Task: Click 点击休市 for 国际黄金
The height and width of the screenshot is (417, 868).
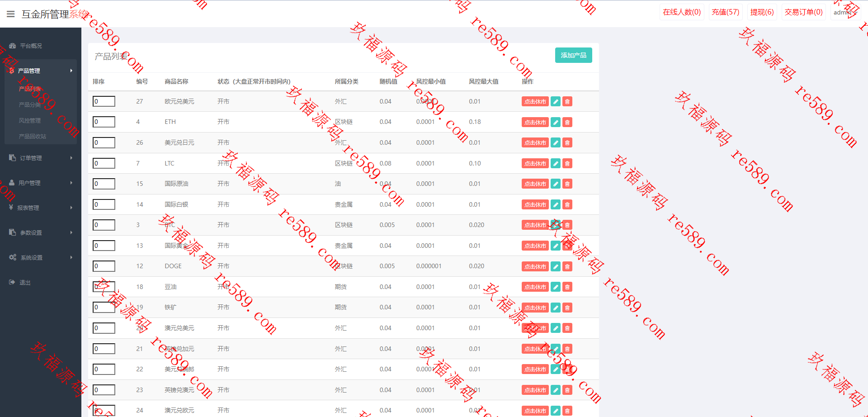Action: click(x=535, y=246)
